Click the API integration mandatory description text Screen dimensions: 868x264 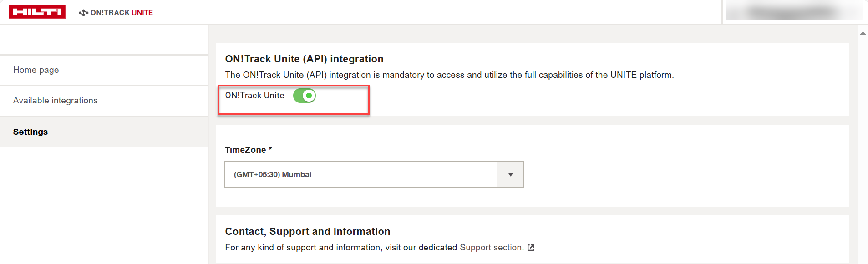pyautogui.click(x=449, y=75)
